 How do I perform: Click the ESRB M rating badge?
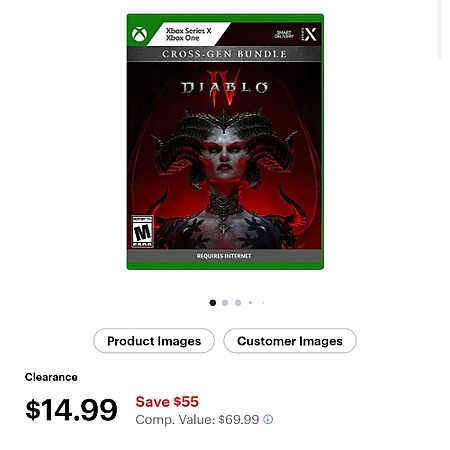click(x=142, y=232)
